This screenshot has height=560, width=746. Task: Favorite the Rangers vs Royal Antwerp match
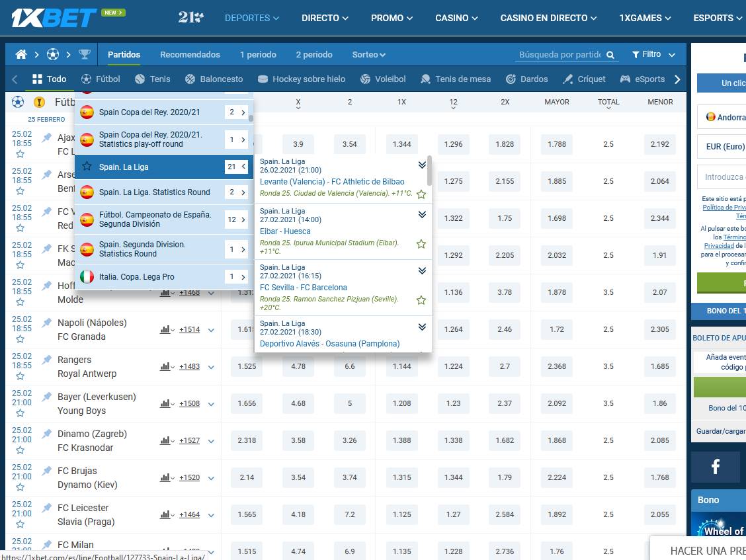coord(20,376)
